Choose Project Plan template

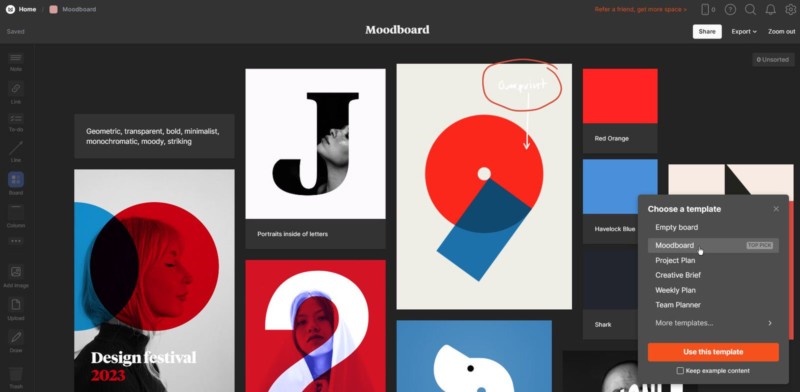[x=675, y=260]
